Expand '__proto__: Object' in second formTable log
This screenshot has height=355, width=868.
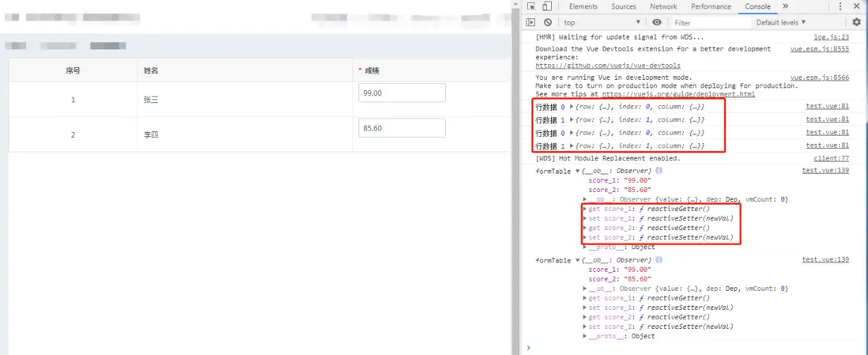click(585, 336)
